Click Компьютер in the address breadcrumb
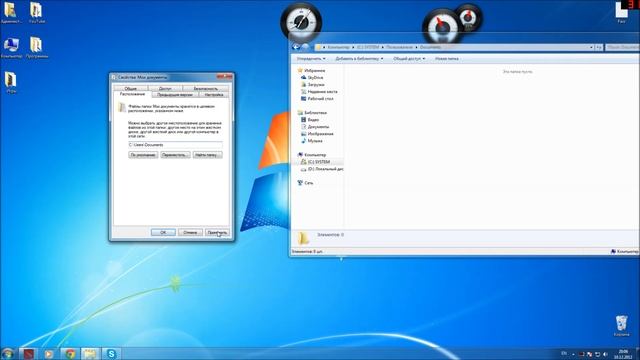Screen dimensions: 640x360 [x=338, y=47]
